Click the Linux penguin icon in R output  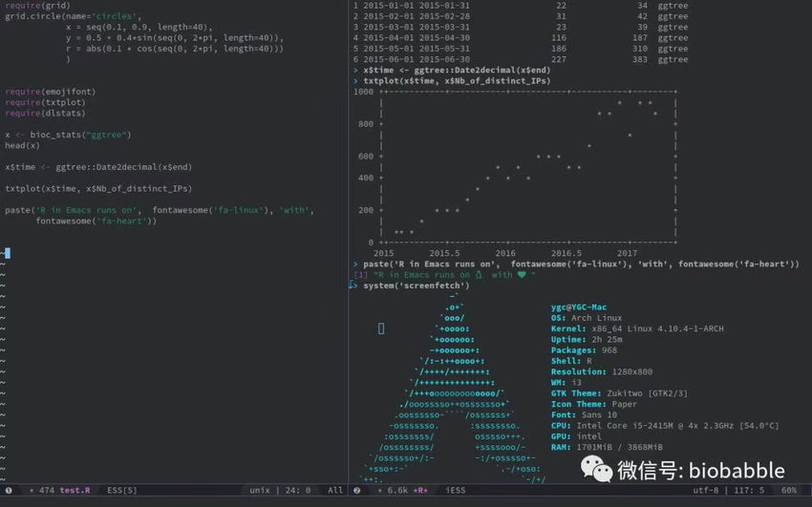480,275
